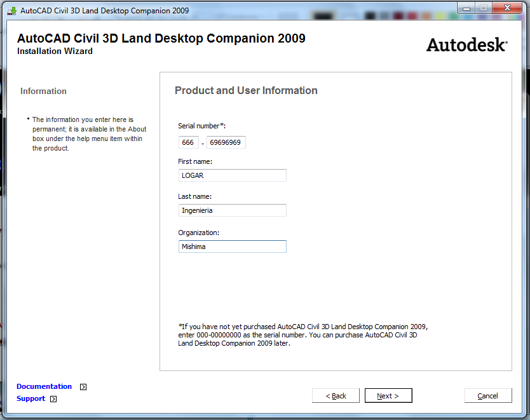Select the Last name field containing Ingenieria
Viewport: 530px width, 420px height.
233,210
